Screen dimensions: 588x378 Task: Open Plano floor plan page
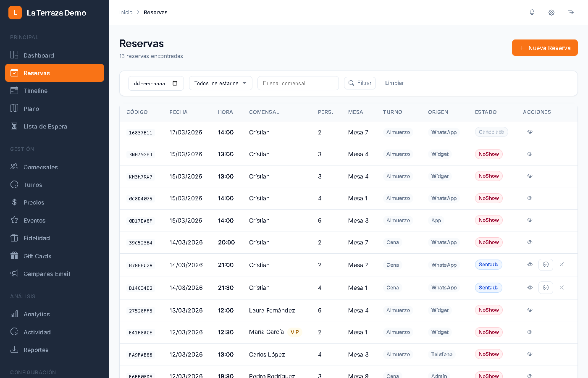pyautogui.click(x=55, y=108)
